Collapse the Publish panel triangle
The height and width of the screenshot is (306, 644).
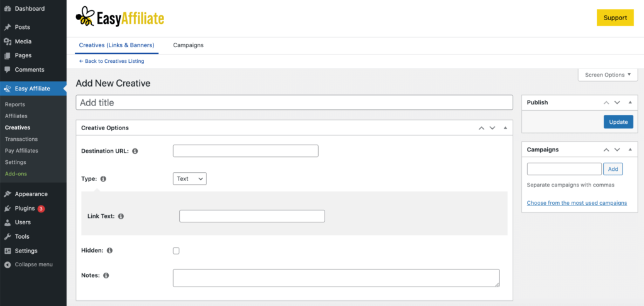(630, 102)
